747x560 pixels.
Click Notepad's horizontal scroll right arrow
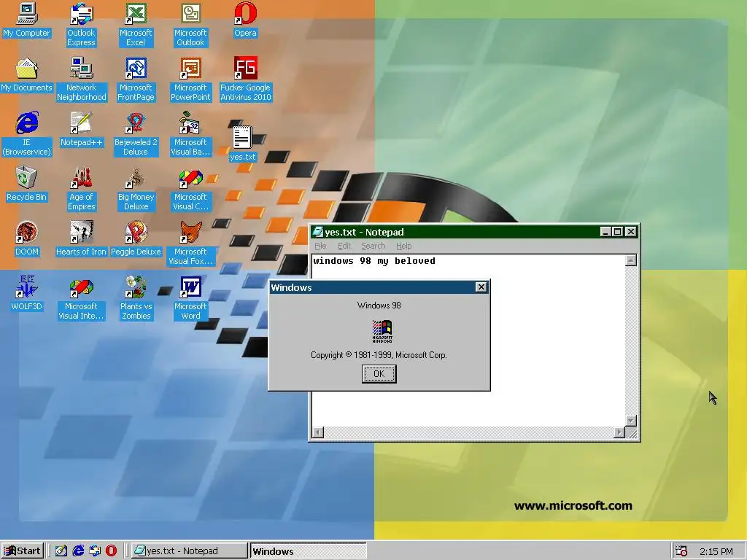pyautogui.click(x=619, y=432)
